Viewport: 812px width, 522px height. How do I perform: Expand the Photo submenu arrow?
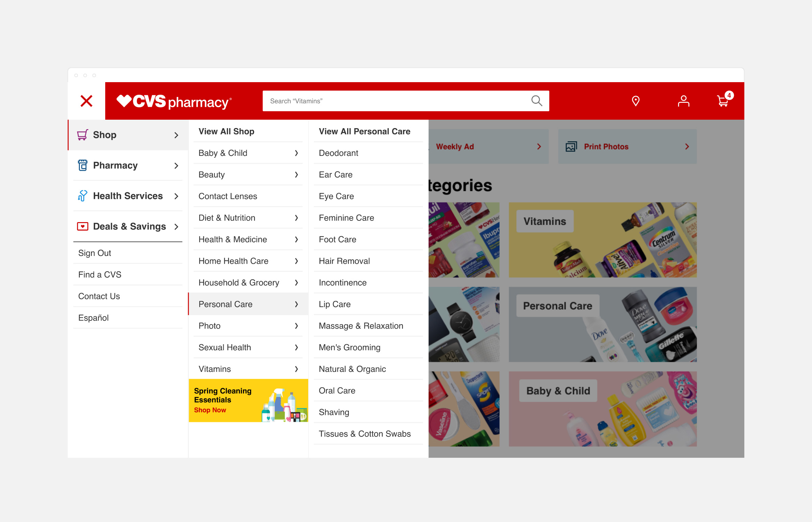296,326
